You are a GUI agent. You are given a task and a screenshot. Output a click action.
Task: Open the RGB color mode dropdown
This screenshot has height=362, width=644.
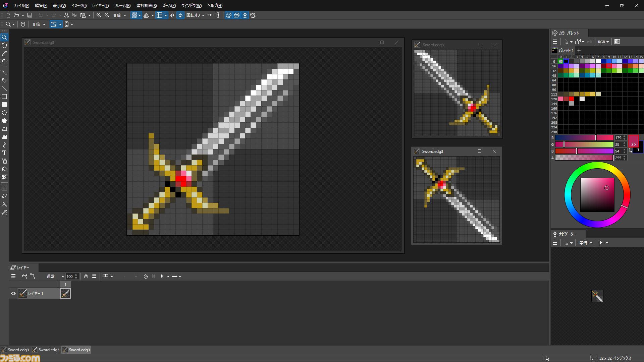[603, 42]
